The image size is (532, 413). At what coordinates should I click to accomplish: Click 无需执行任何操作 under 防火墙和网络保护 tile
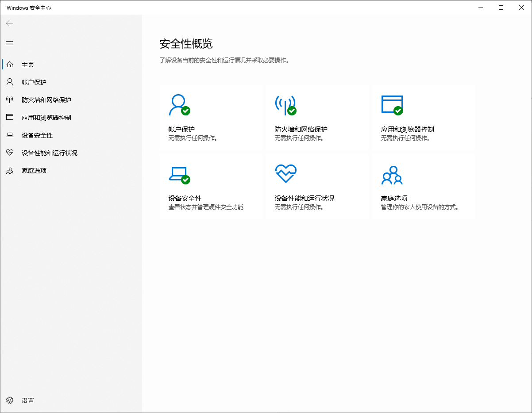299,138
